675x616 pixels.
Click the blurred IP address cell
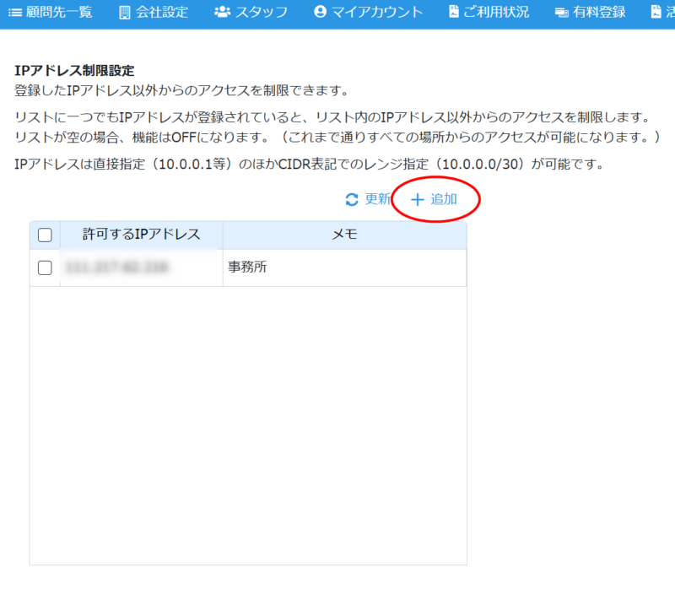click(x=142, y=267)
